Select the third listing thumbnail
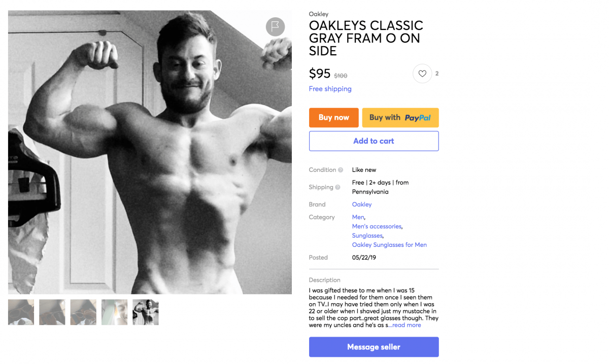Viewport: 609px width, 364px height. (83, 312)
